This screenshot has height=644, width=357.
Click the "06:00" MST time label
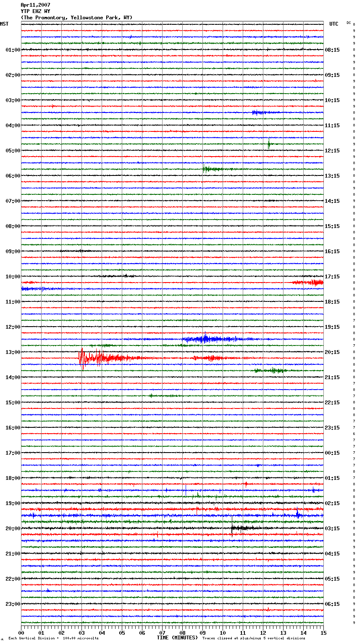pos(13,176)
